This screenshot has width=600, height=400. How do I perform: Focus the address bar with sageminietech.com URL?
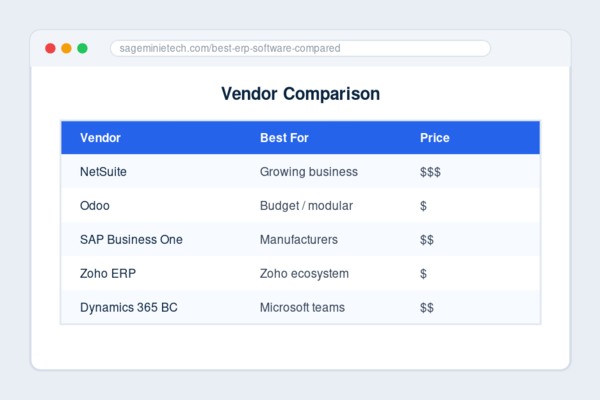pos(300,48)
